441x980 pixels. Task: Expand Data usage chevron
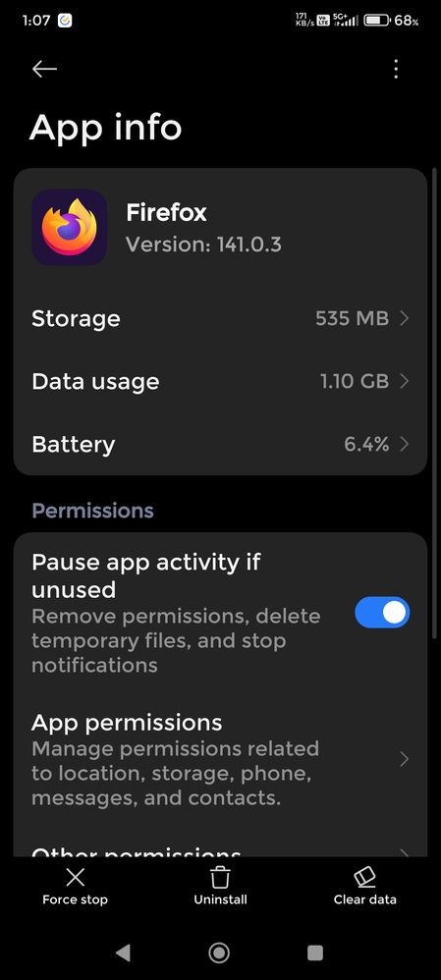tap(404, 381)
